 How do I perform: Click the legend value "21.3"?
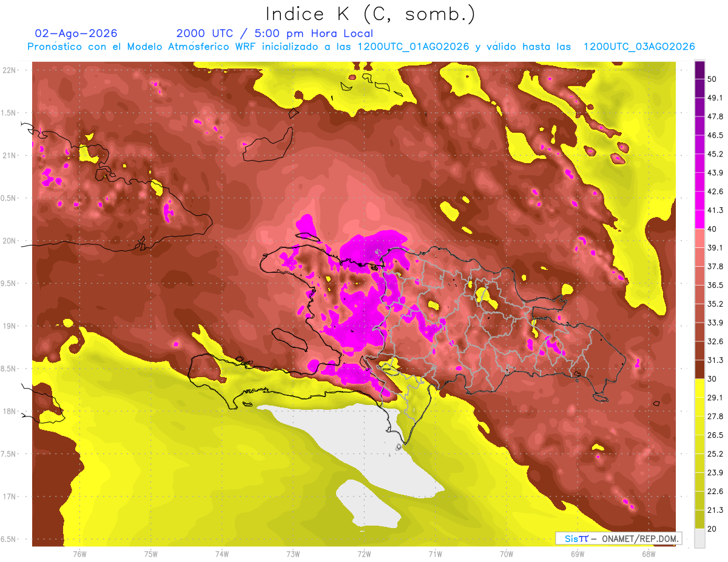[x=715, y=510]
